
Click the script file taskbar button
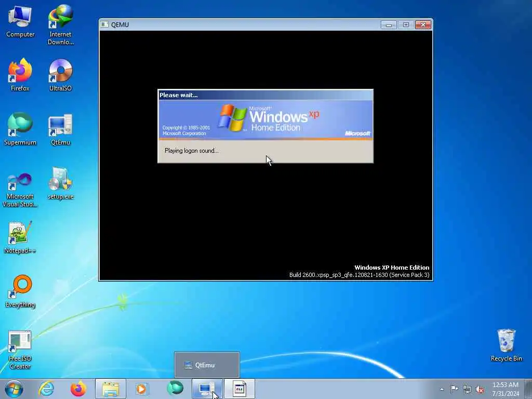click(239, 389)
